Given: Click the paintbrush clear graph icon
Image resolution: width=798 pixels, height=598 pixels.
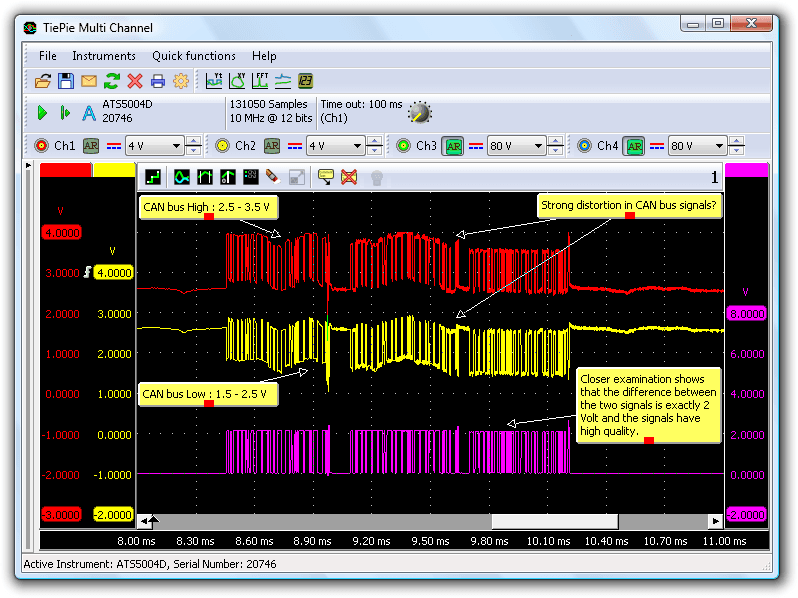Looking at the screenshot, I should pos(273,177).
